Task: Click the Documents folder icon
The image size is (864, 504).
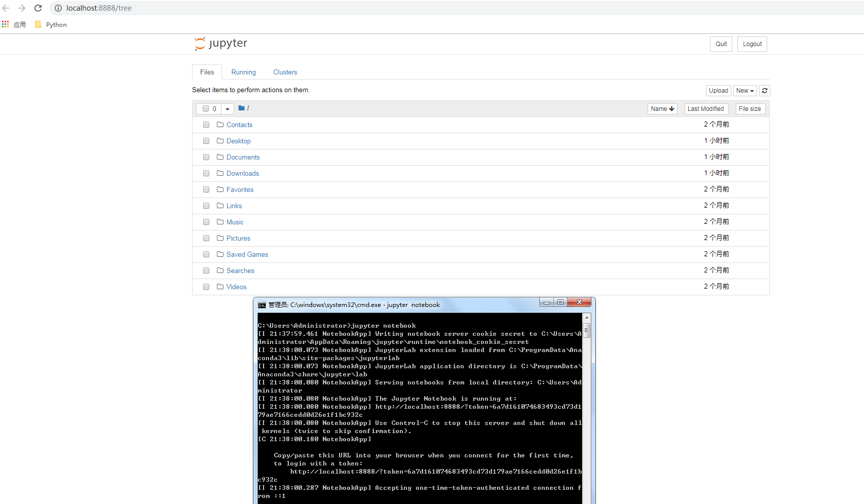Action: 220,157
